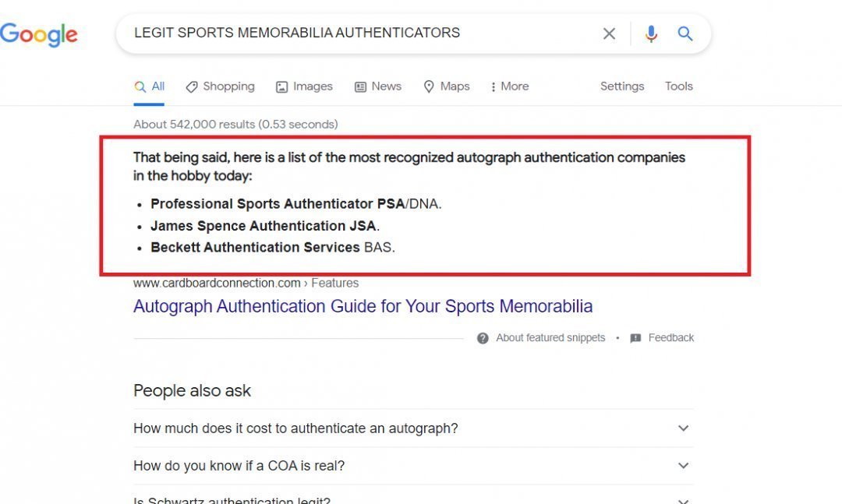
Task: Click the magnifying glass search button
Action: pos(685,33)
